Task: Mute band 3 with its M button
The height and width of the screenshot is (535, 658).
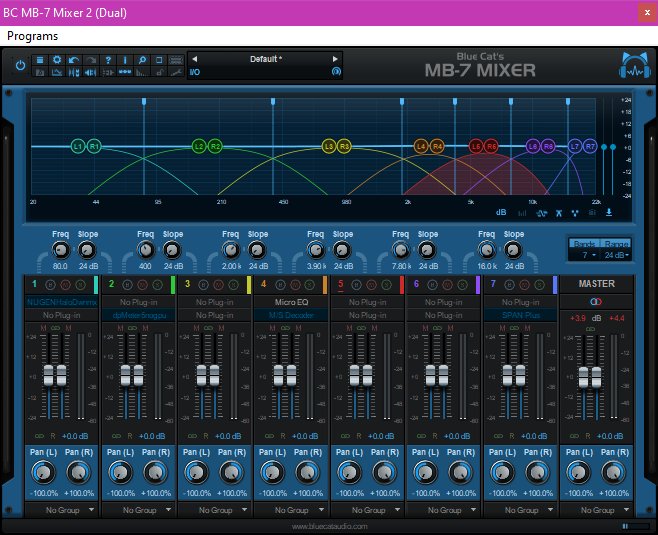Action: click(x=218, y=285)
